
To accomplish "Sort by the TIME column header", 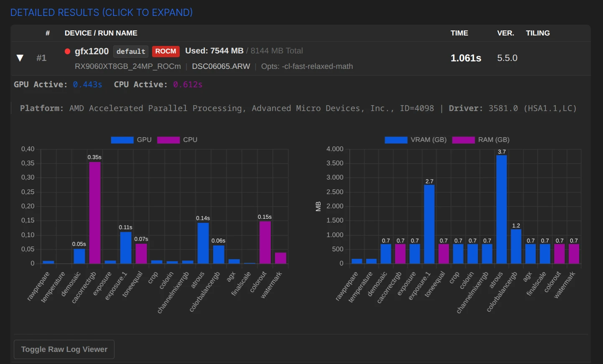I will [459, 33].
